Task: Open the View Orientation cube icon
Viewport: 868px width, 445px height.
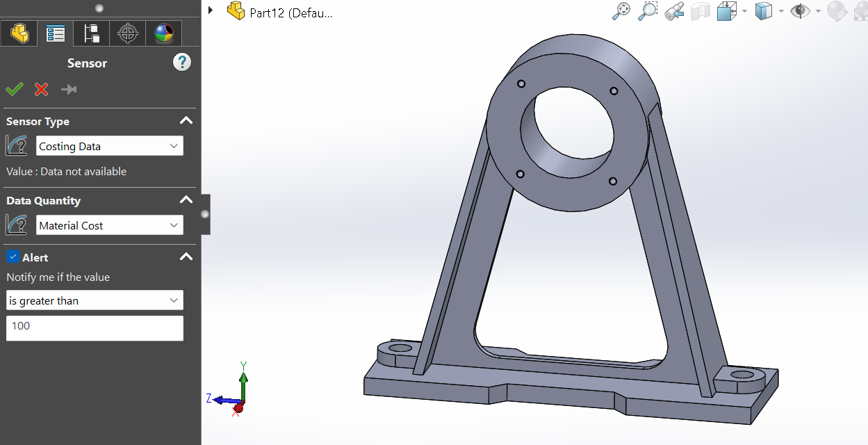Action: click(x=727, y=11)
